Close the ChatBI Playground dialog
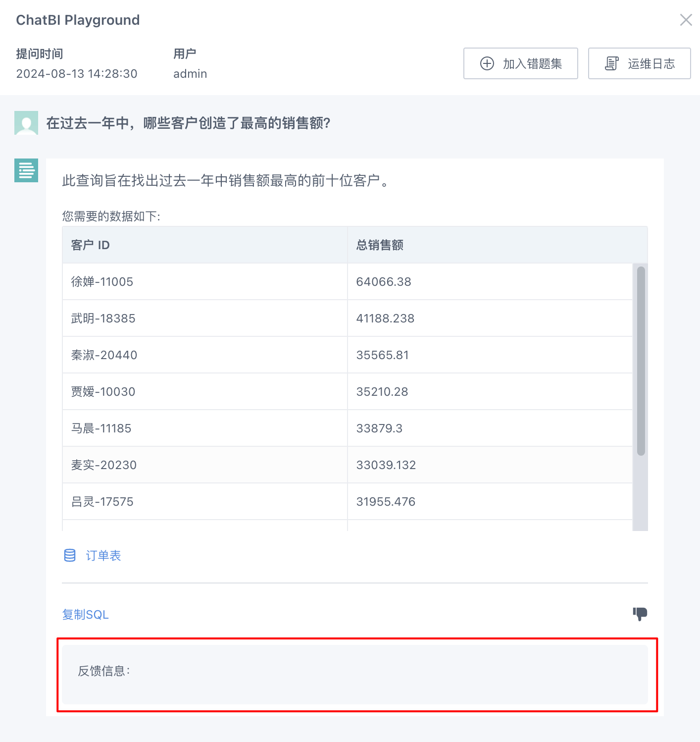700x742 pixels. pyautogui.click(x=686, y=20)
